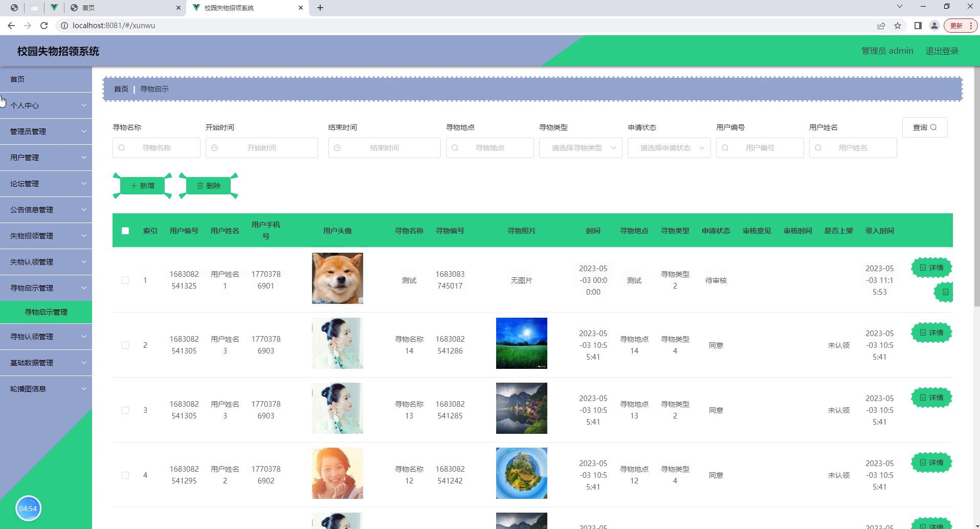Expand 个人中心 sidebar menu
The image size is (980, 529).
46,105
